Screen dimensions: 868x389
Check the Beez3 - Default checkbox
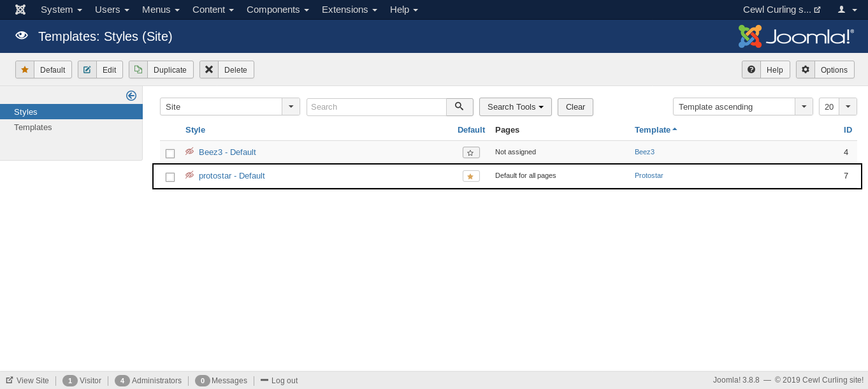click(170, 154)
